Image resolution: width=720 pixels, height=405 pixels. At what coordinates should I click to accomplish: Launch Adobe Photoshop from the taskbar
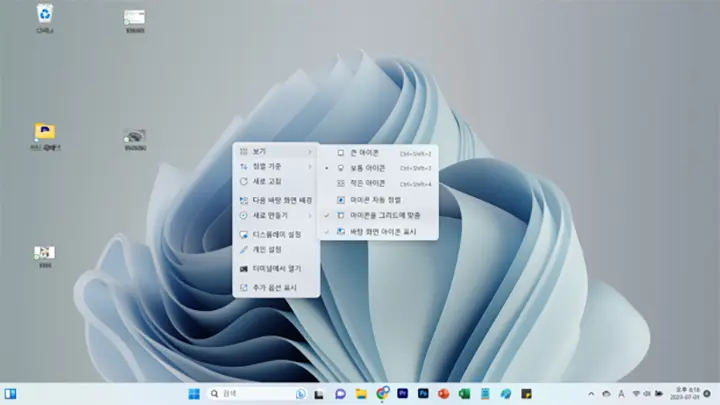423,394
